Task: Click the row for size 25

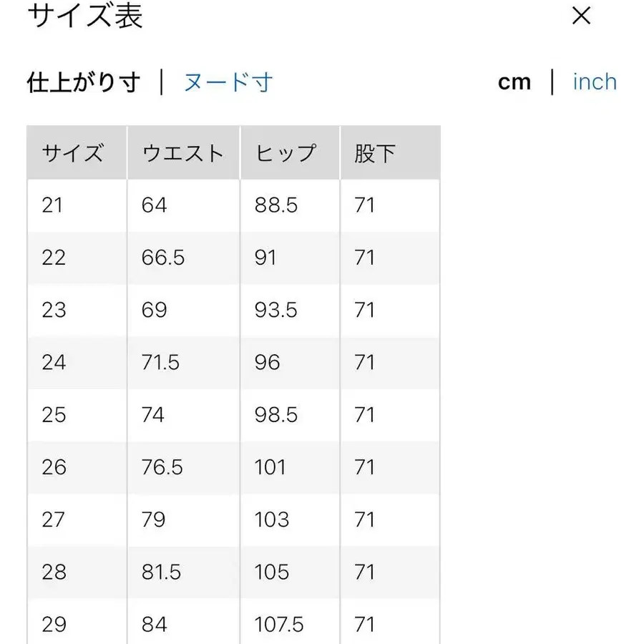Action: pyautogui.click(x=54, y=415)
